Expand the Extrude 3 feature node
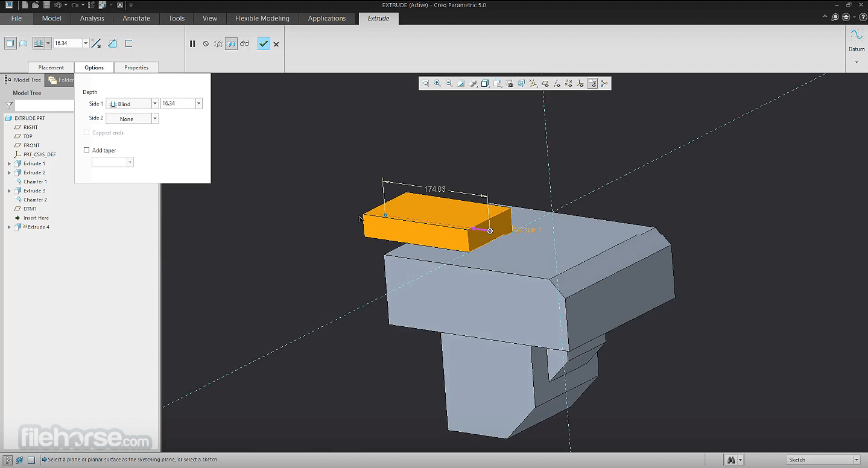 pyautogui.click(x=9, y=191)
